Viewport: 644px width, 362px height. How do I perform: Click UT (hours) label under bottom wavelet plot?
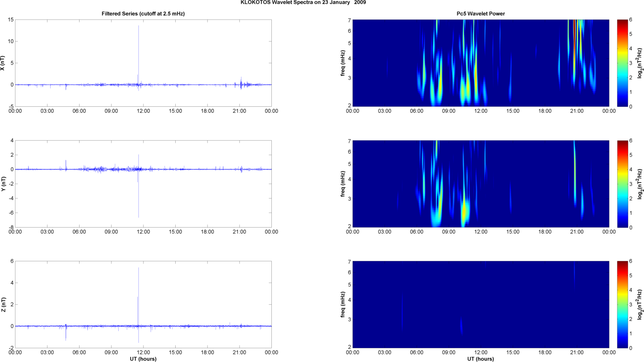[x=481, y=359]
